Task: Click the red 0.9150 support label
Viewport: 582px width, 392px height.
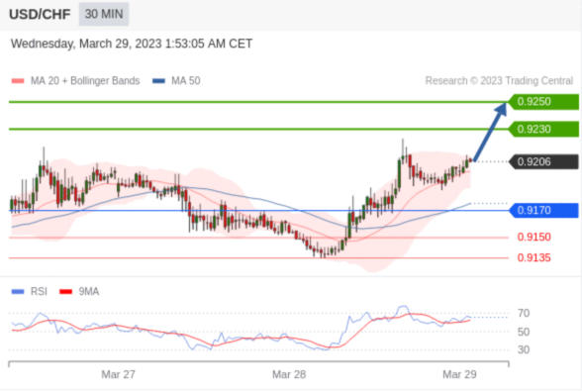Action: pyautogui.click(x=533, y=238)
